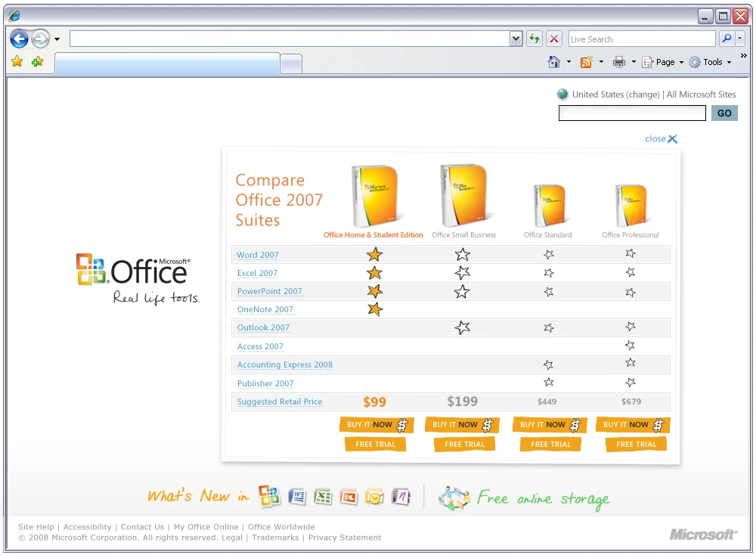Click the browser Back arrow button
The image size is (756, 555).
click(20, 39)
